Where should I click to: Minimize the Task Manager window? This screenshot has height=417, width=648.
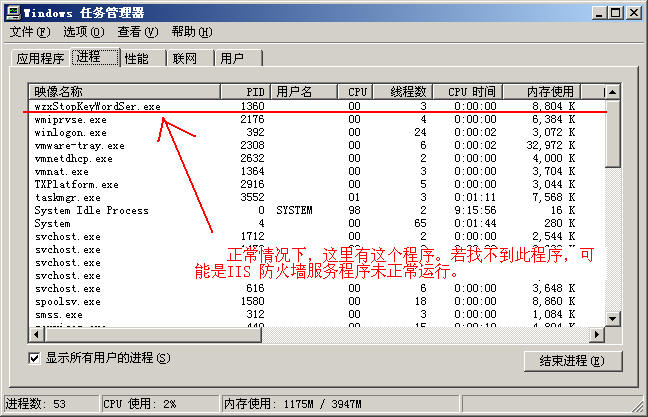pyautogui.click(x=599, y=13)
